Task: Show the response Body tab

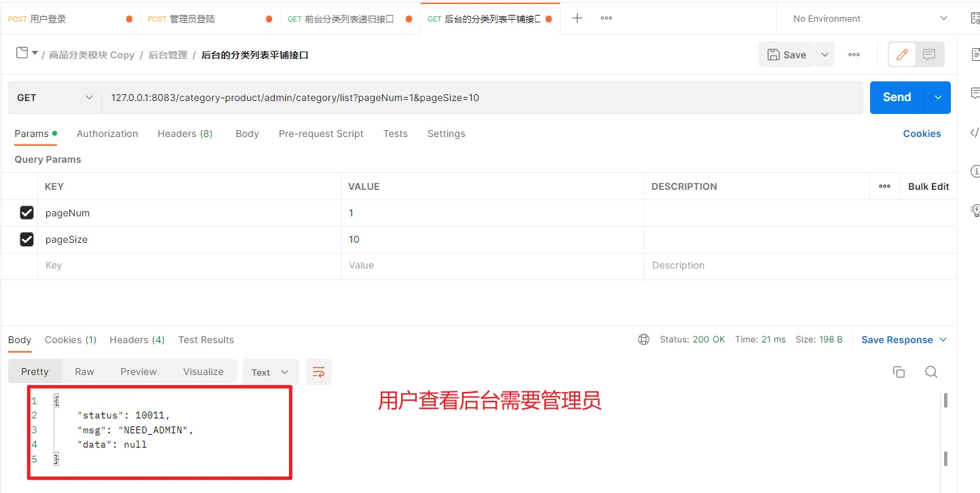Action: pos(20,340)
